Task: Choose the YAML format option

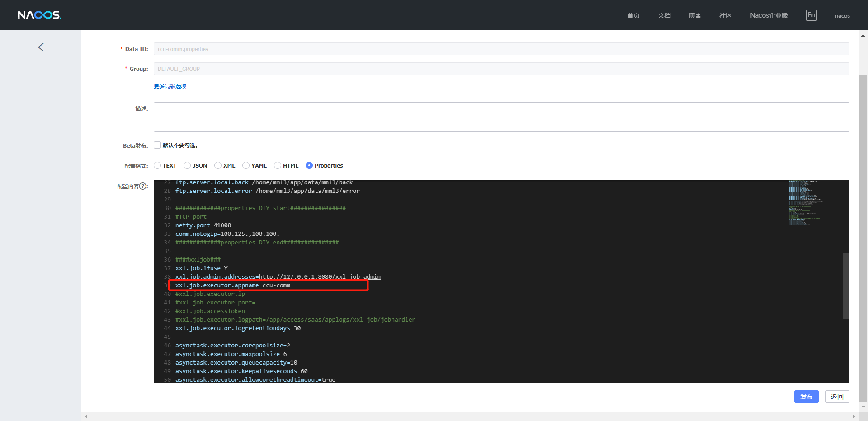Action: [246, 165]
